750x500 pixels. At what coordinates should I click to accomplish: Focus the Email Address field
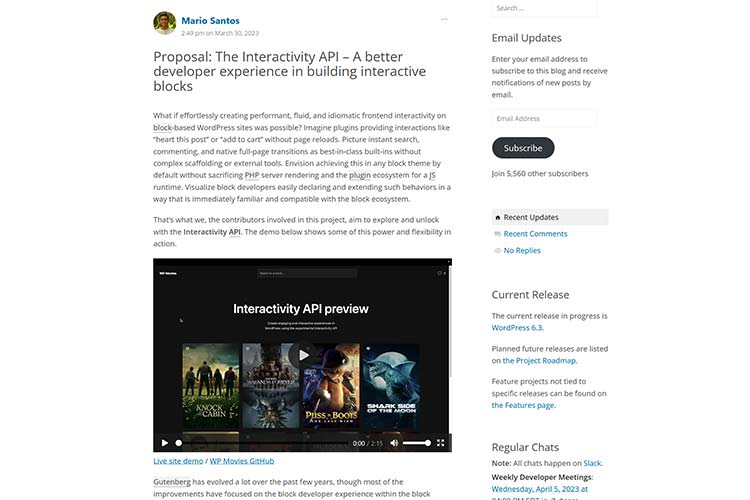pos(544,119)
